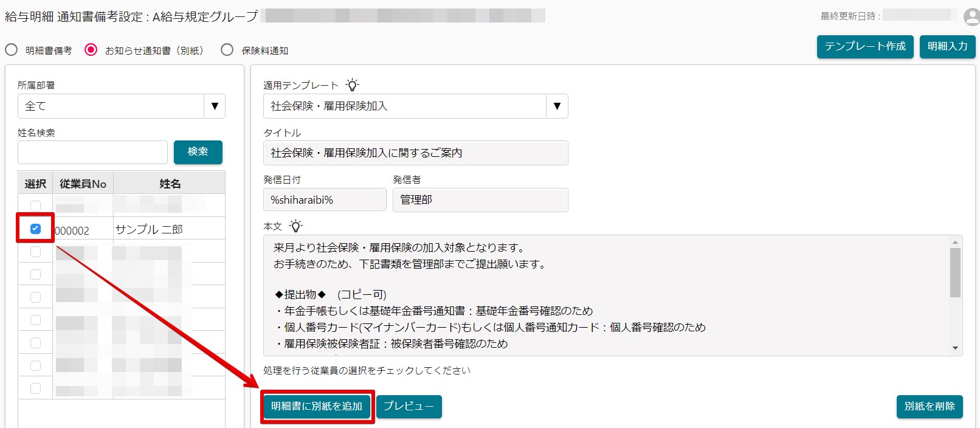Expand the 適用テンプレート dropdown arrow

click(x=557, y=106)
